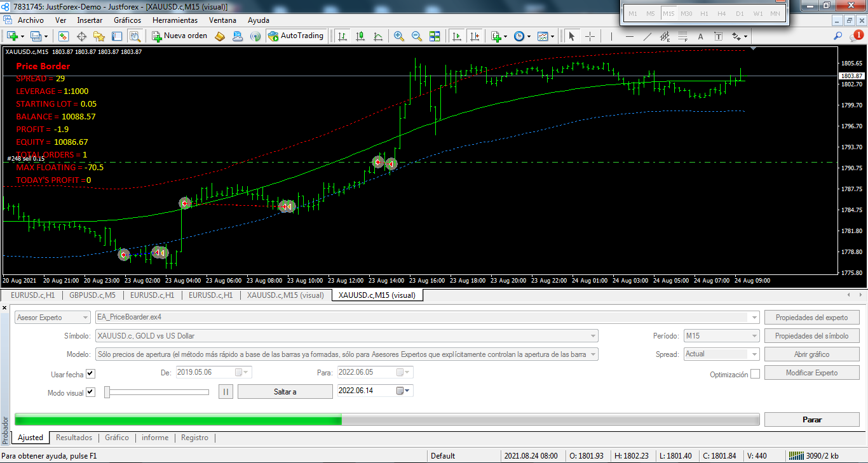
Task: Open the Profiles icon in toolbar
Action: tap(36, 36)
